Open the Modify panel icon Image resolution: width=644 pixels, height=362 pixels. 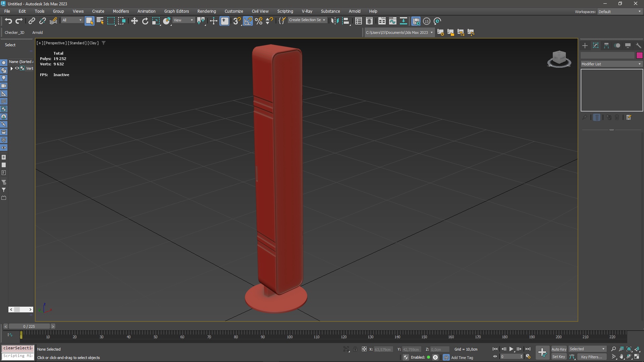tap(596, 46)
